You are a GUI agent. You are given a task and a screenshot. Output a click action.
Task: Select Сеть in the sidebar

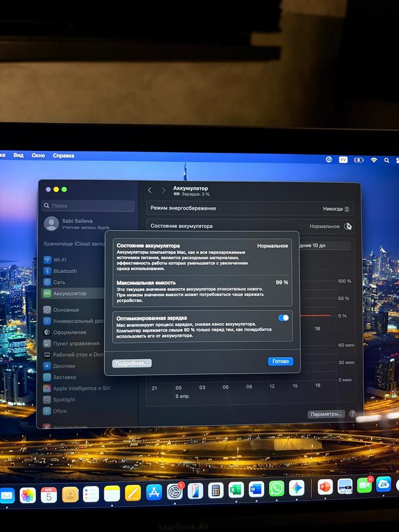click(59, 282)
